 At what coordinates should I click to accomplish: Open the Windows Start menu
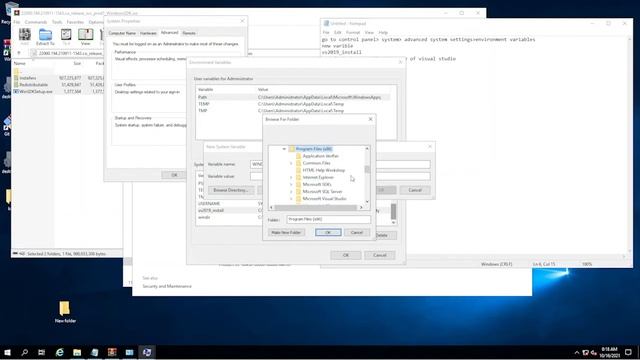coord(7,352)
